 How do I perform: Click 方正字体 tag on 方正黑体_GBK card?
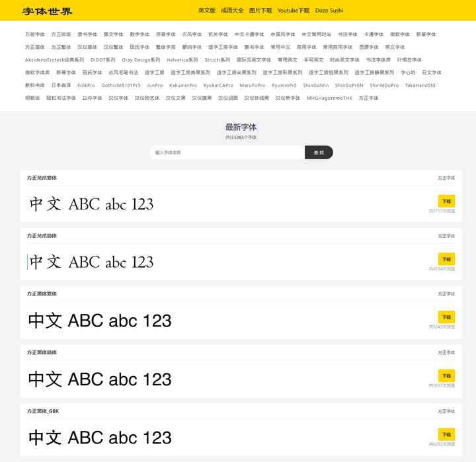point(446,411)
